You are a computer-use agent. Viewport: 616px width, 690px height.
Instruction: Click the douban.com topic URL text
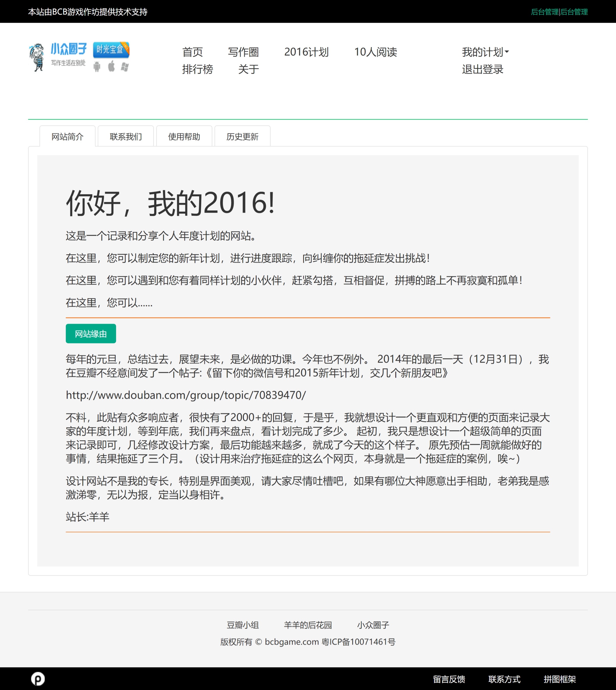[186, 395]
